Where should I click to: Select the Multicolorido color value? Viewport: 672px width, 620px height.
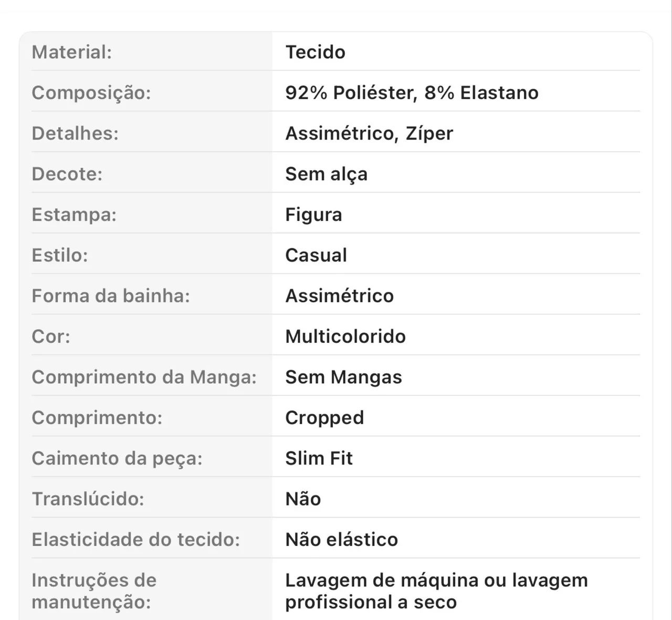[x=345, y=337]
